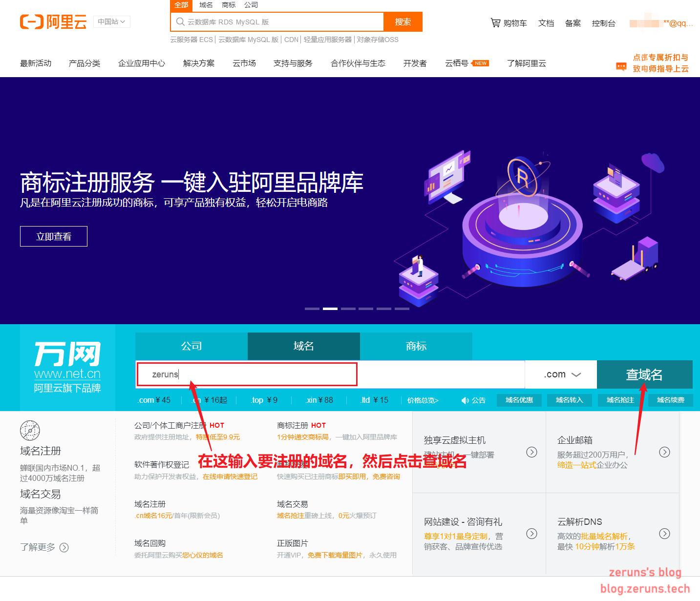The image size is (700, 601).
Task: Click the compass icon above 域名注册
Action: point(30,431)
